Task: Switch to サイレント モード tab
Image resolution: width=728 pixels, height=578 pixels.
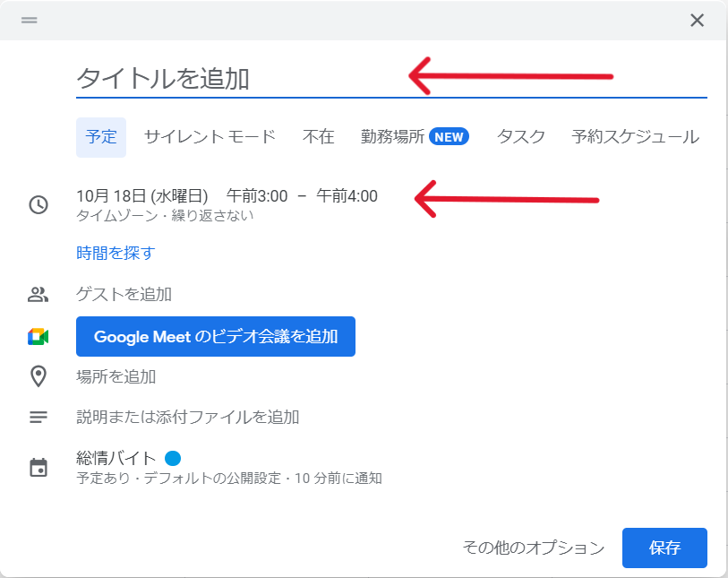Action: (x=210, y=137)
